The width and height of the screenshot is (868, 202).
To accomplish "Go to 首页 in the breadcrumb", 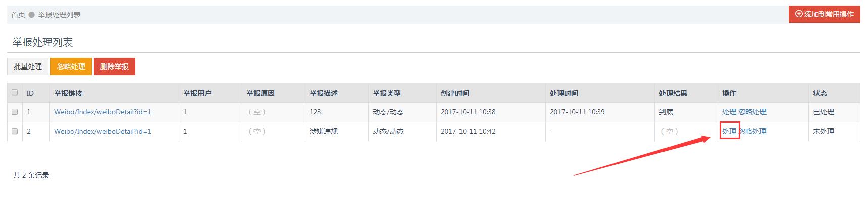I will (18, 15).
